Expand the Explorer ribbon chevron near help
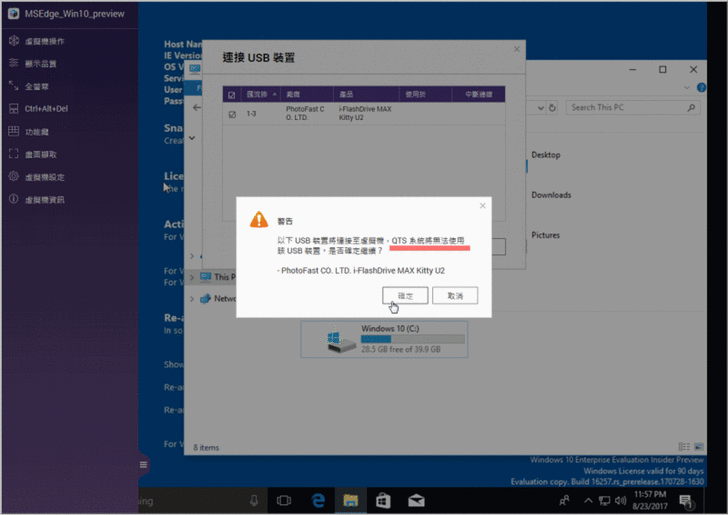728x515 pixels. pos(687,87)
